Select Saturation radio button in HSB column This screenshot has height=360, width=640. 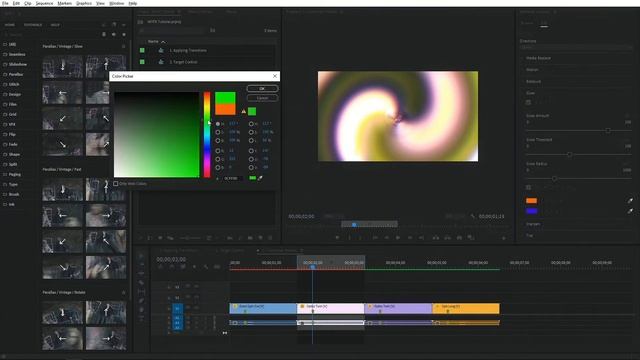[x=218, y=132]
